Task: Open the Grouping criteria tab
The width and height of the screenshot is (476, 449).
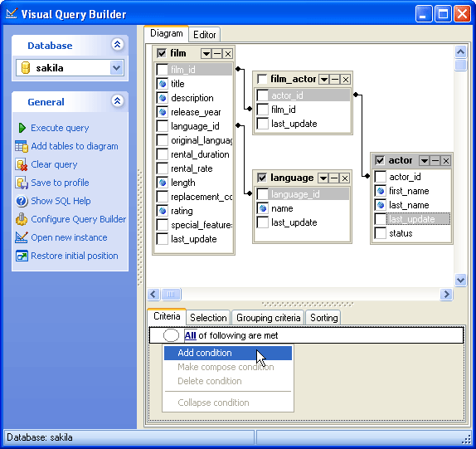Action: click(x=268, y=318)
